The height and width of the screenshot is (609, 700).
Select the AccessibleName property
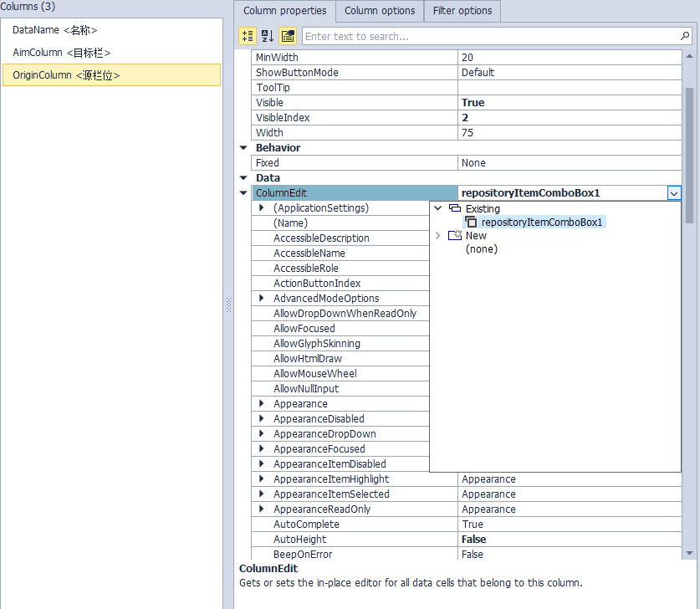(x=340, y=253)
